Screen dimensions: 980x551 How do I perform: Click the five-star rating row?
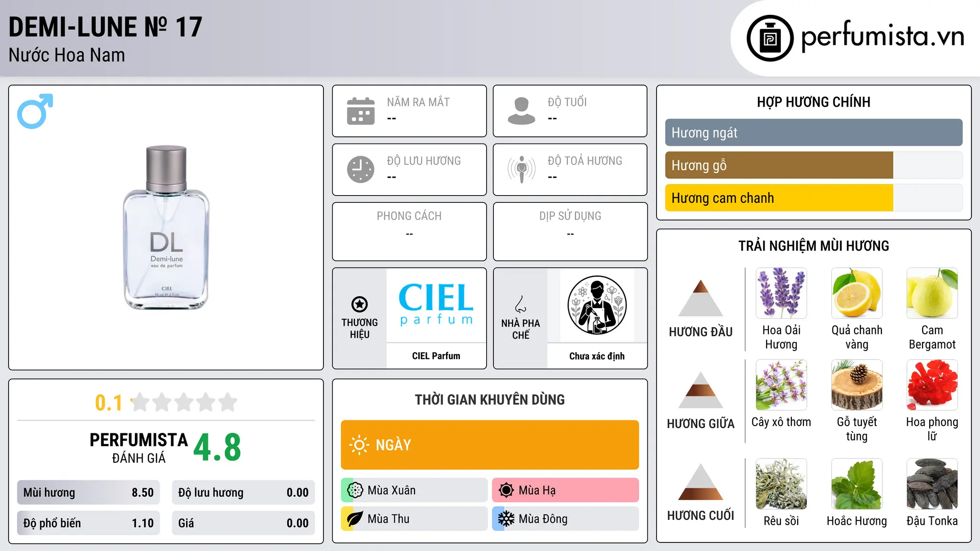coord(184,402)
